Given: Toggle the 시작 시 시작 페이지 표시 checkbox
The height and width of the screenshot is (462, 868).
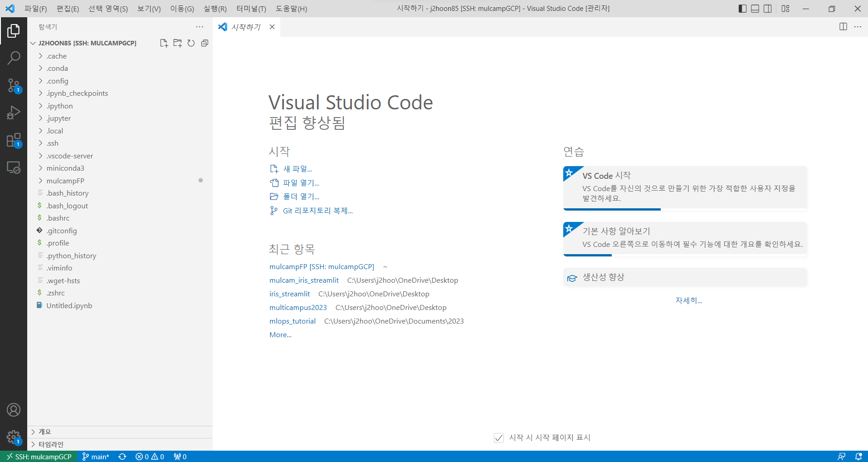Looking at the screenshot, I should tap(499, 437).
